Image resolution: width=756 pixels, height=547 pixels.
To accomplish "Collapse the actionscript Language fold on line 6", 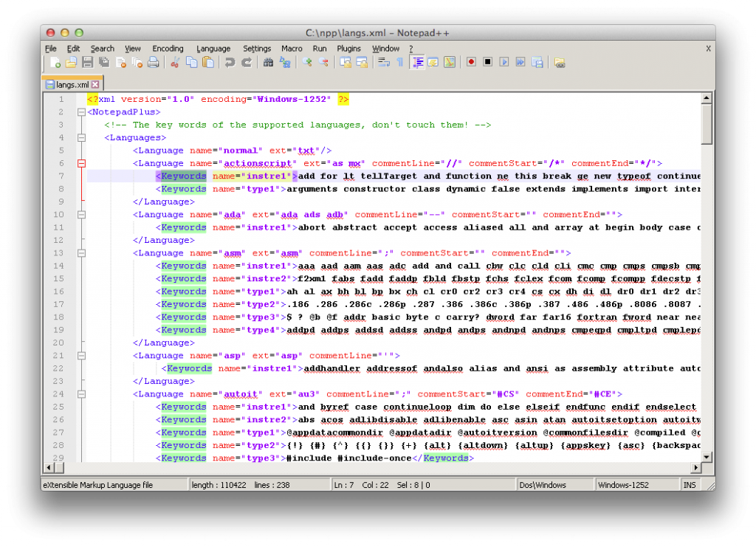I will click(x=81, y=163).
